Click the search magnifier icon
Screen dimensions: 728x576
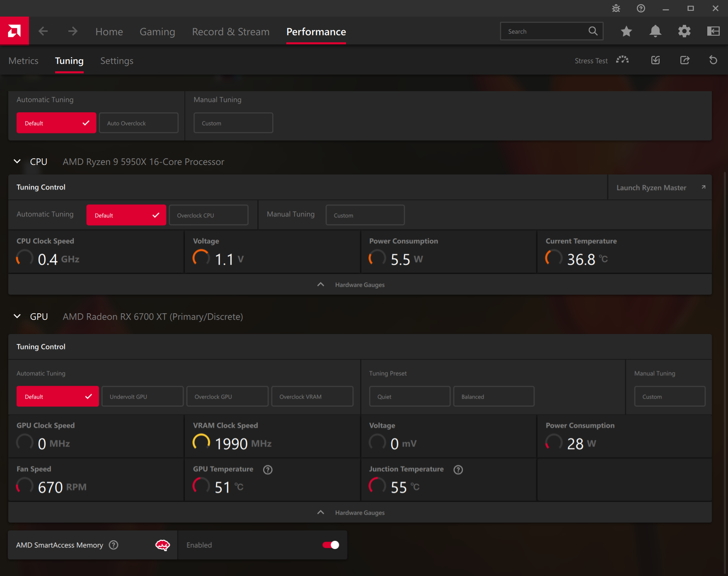pos(593,31)
